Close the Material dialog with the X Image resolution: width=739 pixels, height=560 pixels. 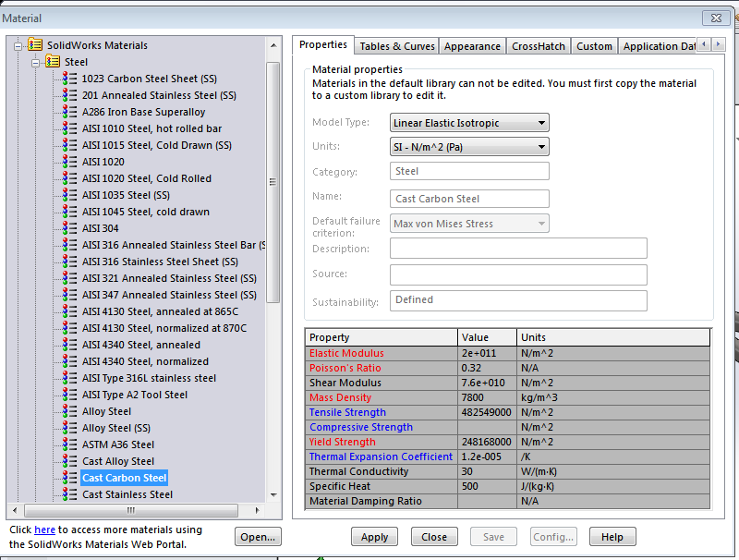click(716, 18)
